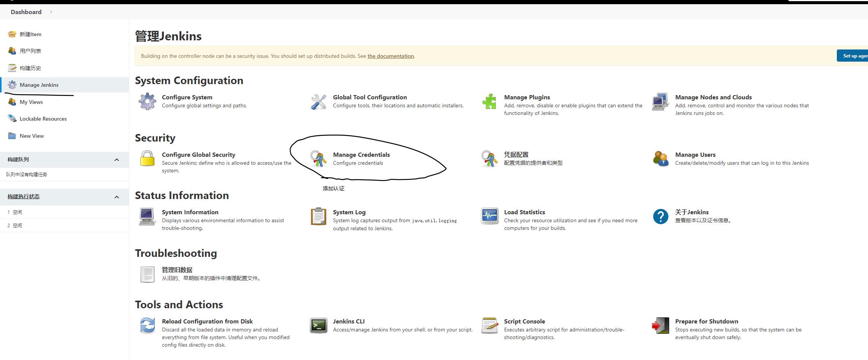Click the Global Tool Configuration wrench icon
The image size is (868, 360).
(319, 102)
